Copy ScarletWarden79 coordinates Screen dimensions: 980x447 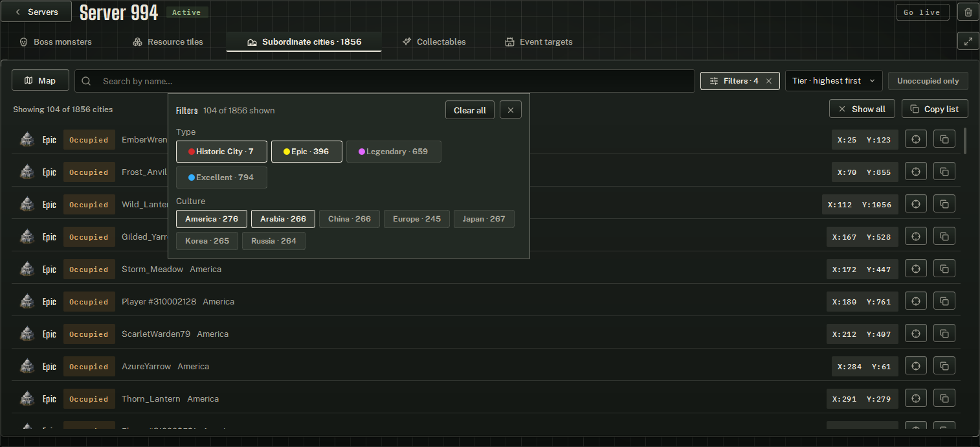[944, 334]
